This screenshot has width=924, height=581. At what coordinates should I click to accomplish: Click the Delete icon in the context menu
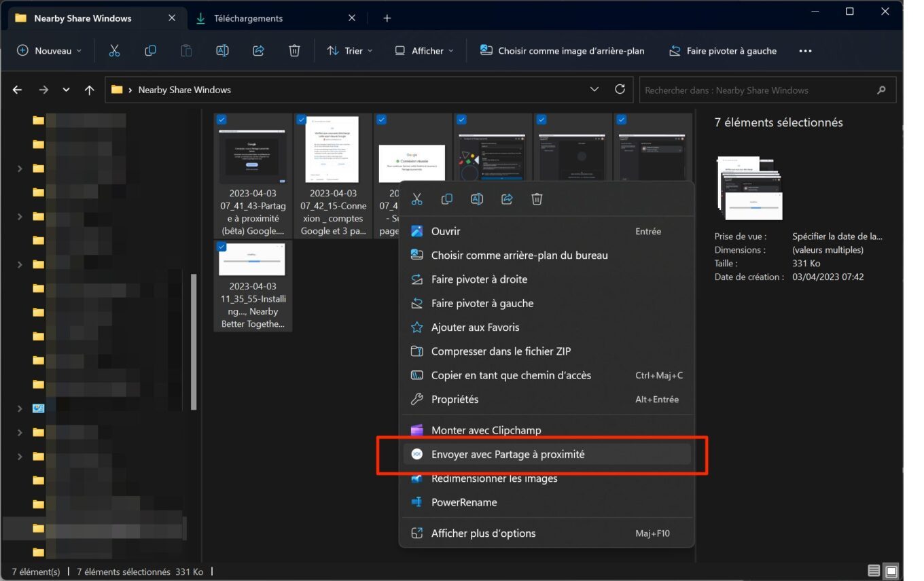(x=537, y=199)
